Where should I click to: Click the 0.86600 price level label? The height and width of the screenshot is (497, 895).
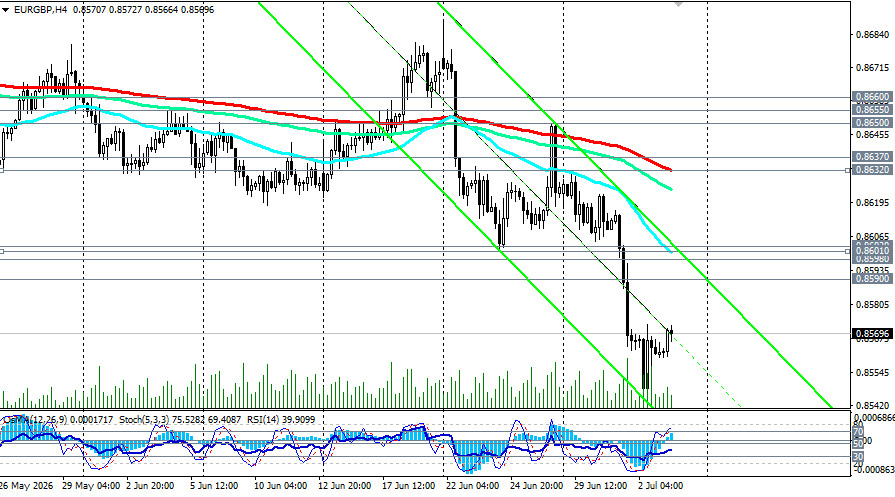872,97
